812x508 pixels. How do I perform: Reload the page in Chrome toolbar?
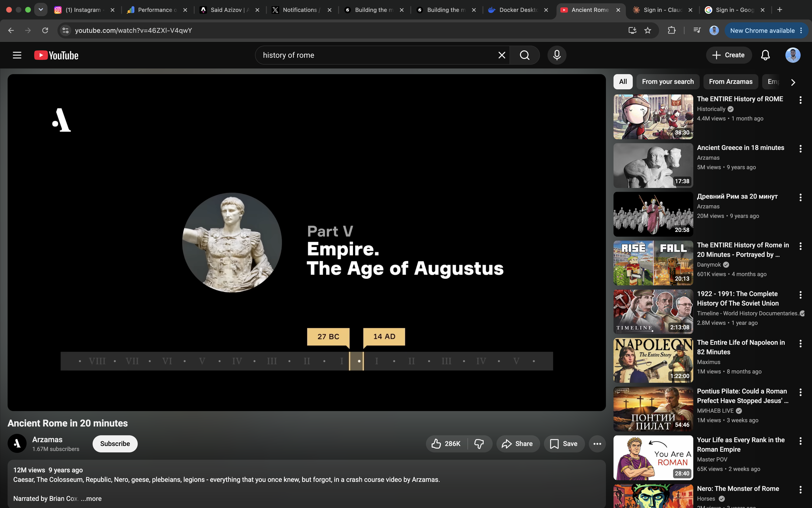45,30
